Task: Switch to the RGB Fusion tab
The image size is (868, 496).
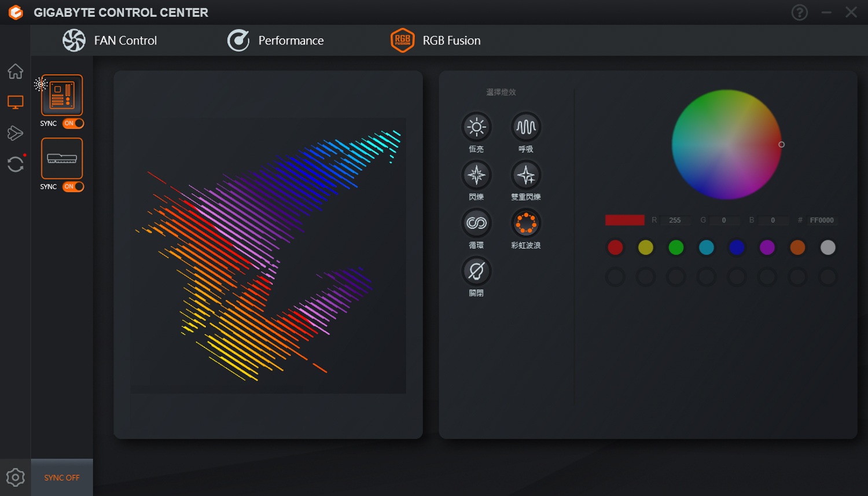Action: (x=436, y=41)
